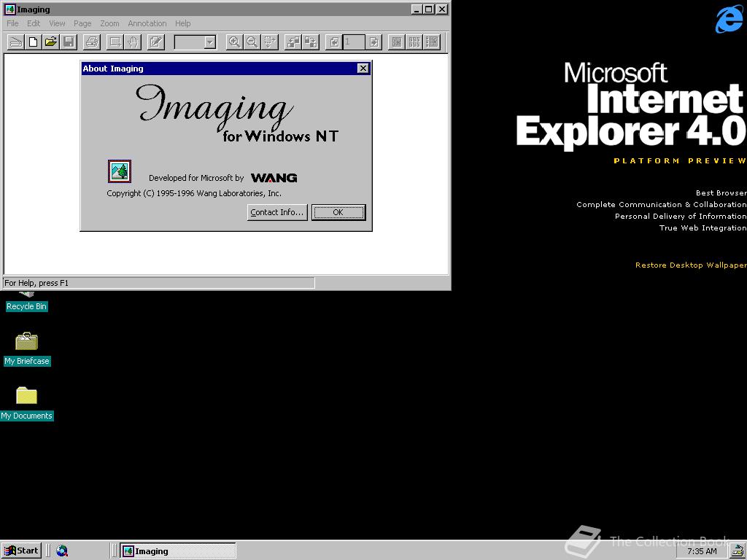Screen dimensions: 747x560
Task: Click the Zoom to Selection icon
Action: click(x=270, y=42)
